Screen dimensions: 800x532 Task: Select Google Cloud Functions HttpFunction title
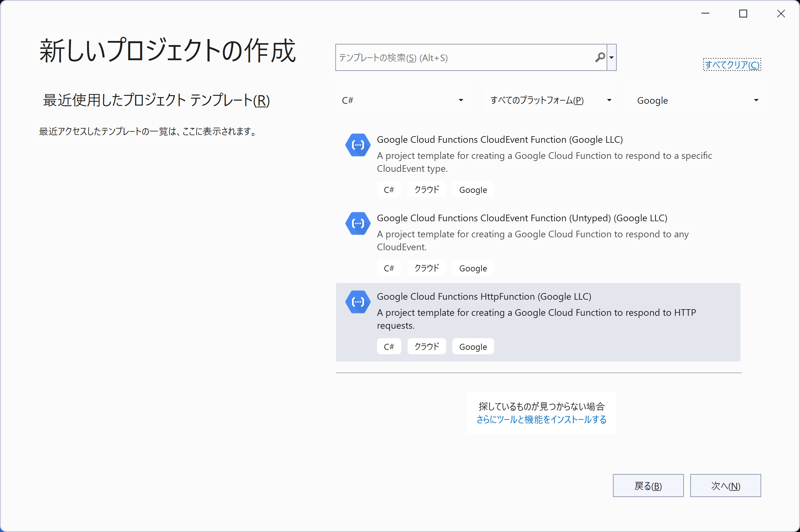(x=484, y=296)
